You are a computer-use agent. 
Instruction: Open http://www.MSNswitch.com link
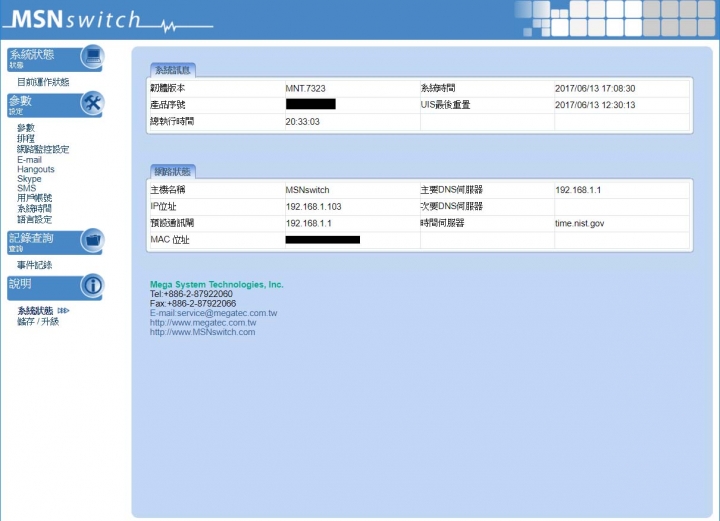[x=202, y=332]
